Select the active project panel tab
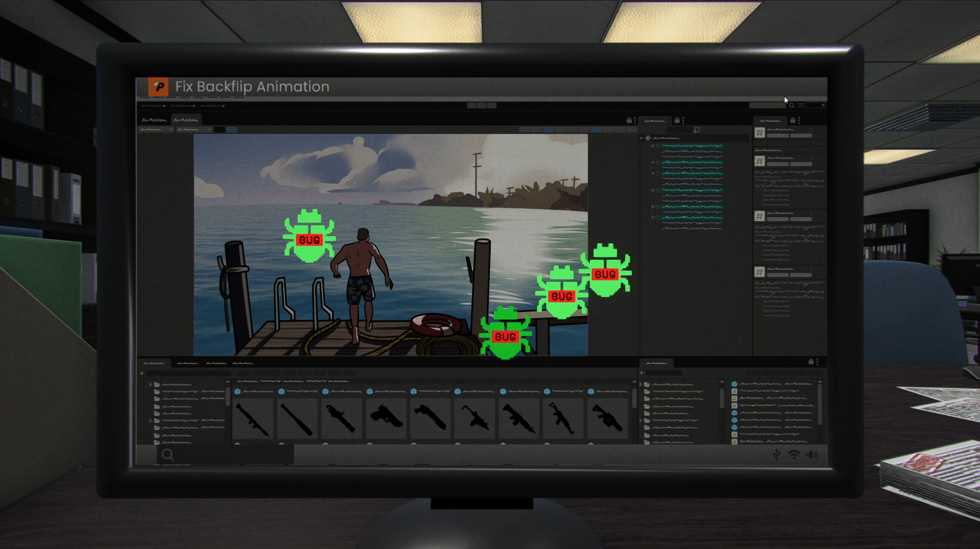Image resolution: width=980 pixels, height=549 pixels. pos(154,363)
